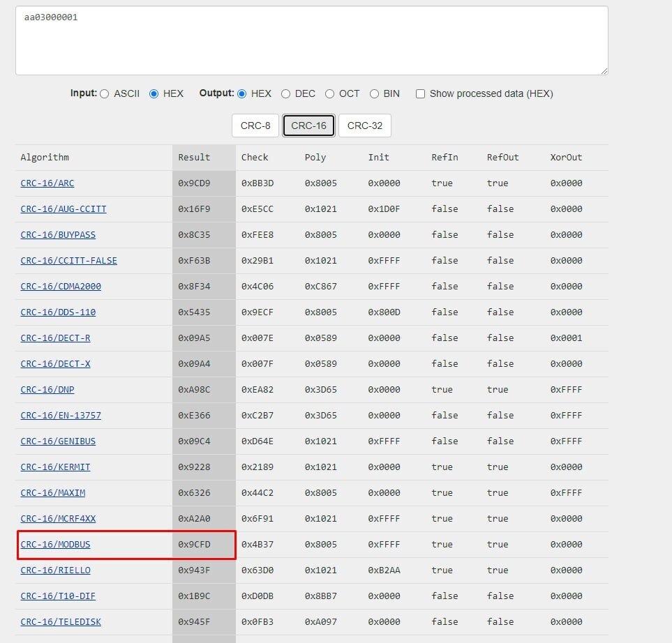Open the CRC-16/CCITT-FALSE link
Screen dimensions: 672x643
[x=68, y=260]
